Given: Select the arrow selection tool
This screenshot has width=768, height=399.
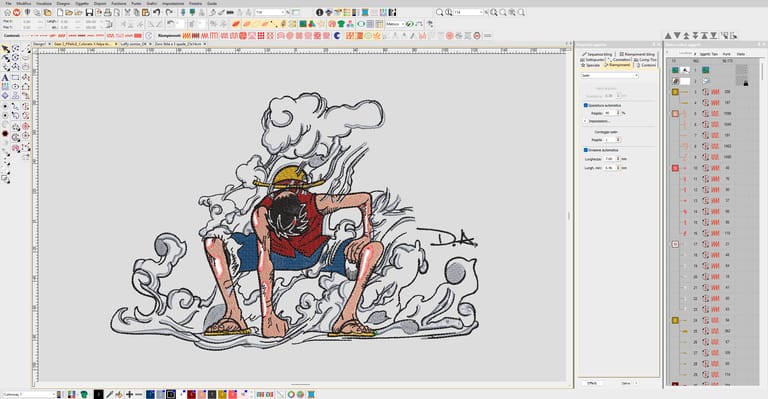Looking at the screenshot, I should (5, 49).
